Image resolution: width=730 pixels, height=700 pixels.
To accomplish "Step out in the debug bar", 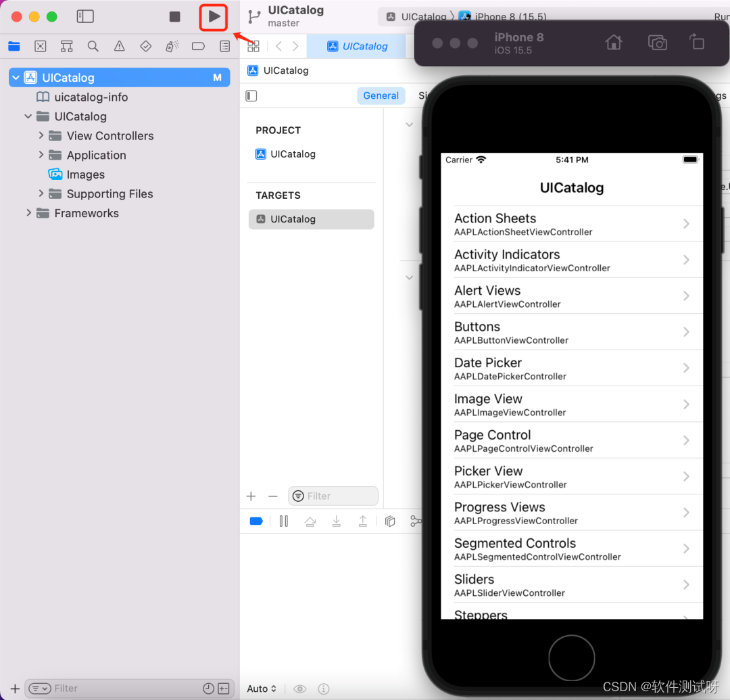I will point(363,521).
